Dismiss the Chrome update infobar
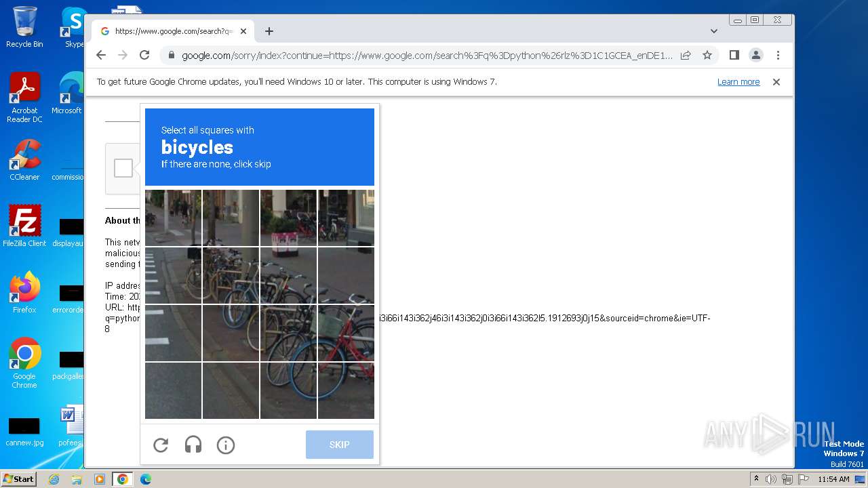Viewport: 868px width, 488px height. point(776,82)
